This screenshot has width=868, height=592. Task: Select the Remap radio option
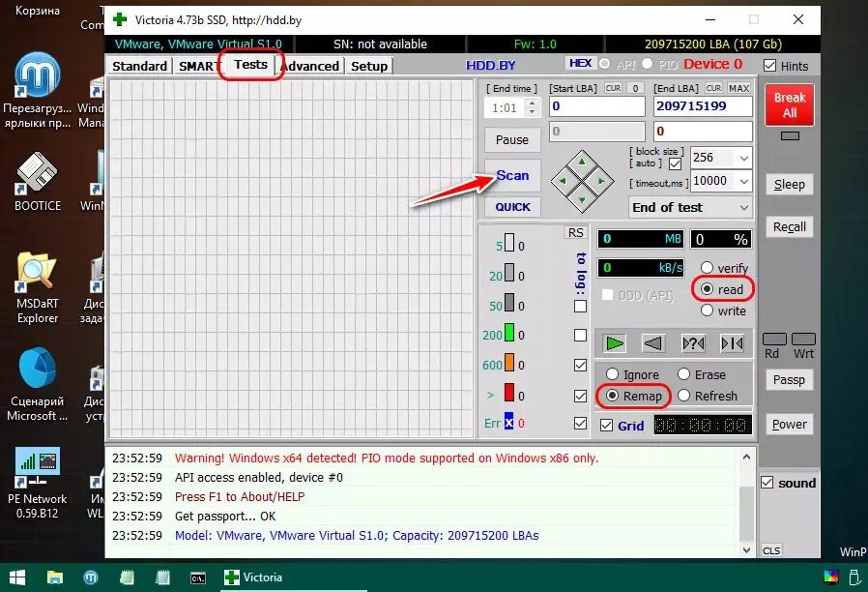point(612,396)
